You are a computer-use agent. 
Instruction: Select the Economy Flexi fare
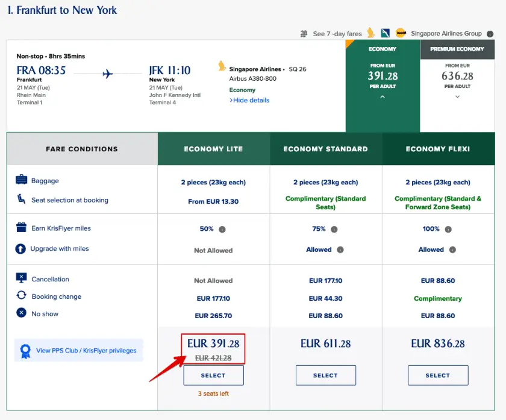pos(437,375)
